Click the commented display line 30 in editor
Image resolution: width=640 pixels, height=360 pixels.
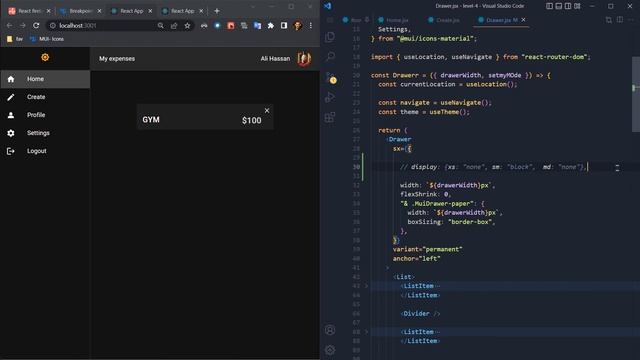[x=493, y=167]
